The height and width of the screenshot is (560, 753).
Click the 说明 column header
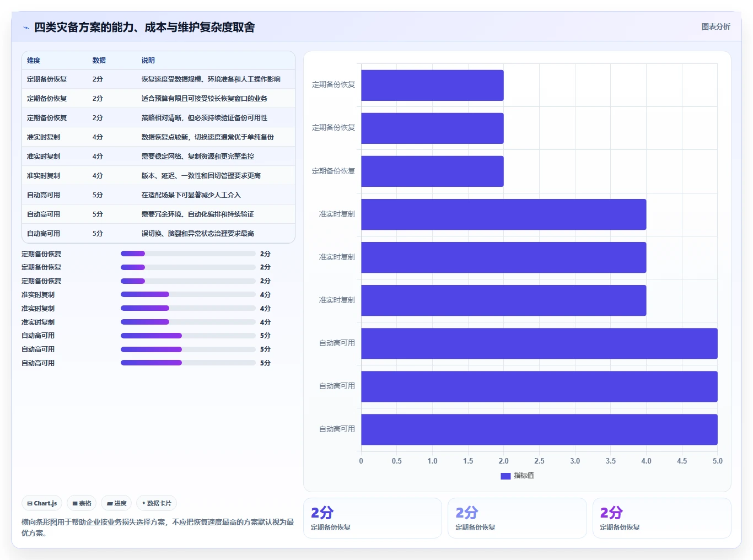pos(148,61)
